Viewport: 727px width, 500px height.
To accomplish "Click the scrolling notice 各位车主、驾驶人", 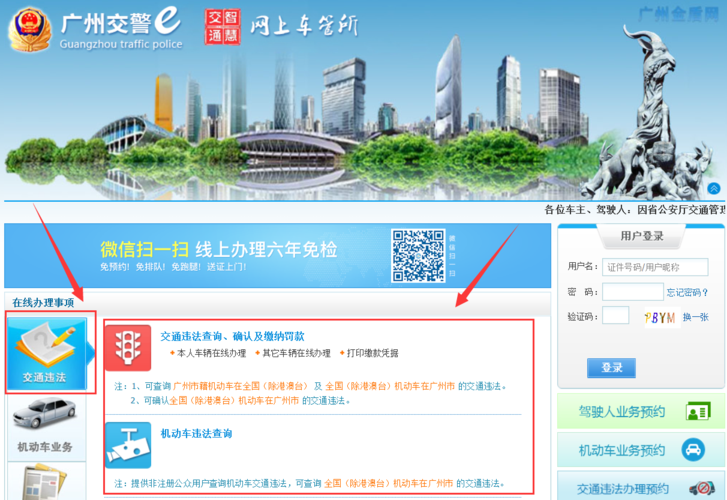I will point(635,210).
